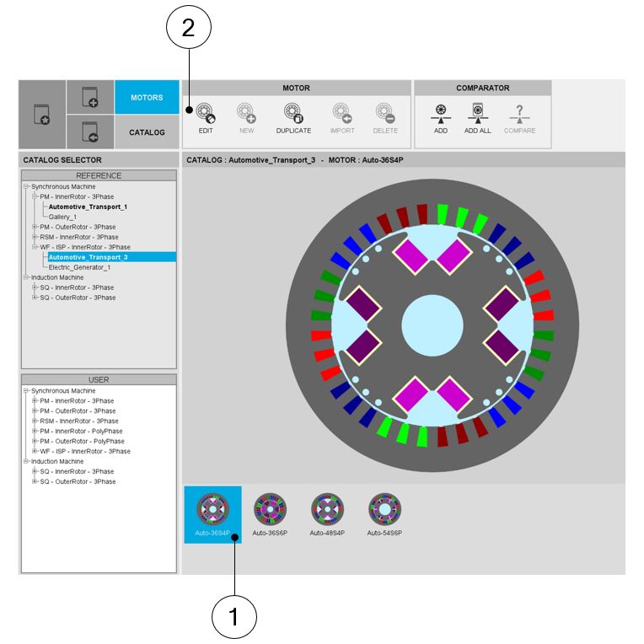Select Gallery_1 catalog
The height and width of the screenshot is (644, 644).
[62, 217]
